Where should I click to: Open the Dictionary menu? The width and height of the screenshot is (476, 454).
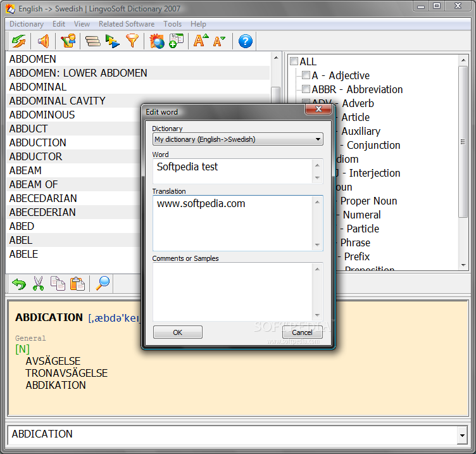(x=27, y=24)
